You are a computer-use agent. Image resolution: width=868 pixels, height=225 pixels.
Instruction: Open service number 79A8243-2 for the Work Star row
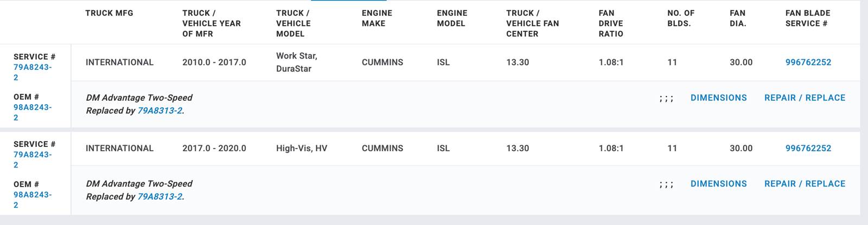pyautogui.click(x=32, y=68)
